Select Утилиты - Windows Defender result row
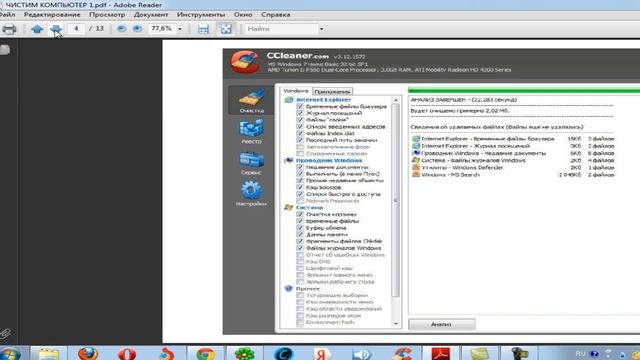This screenshot has width=640, height=360. click(513, 167)
